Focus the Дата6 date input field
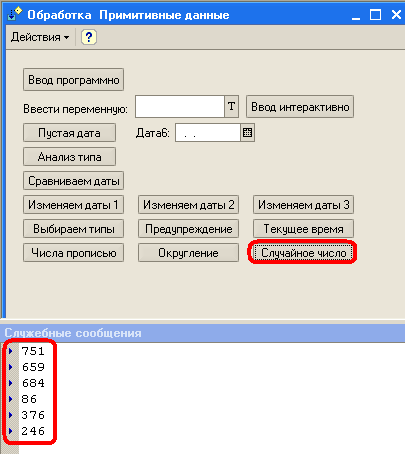Screen dimensions: 405x454 tap(208, 133)
